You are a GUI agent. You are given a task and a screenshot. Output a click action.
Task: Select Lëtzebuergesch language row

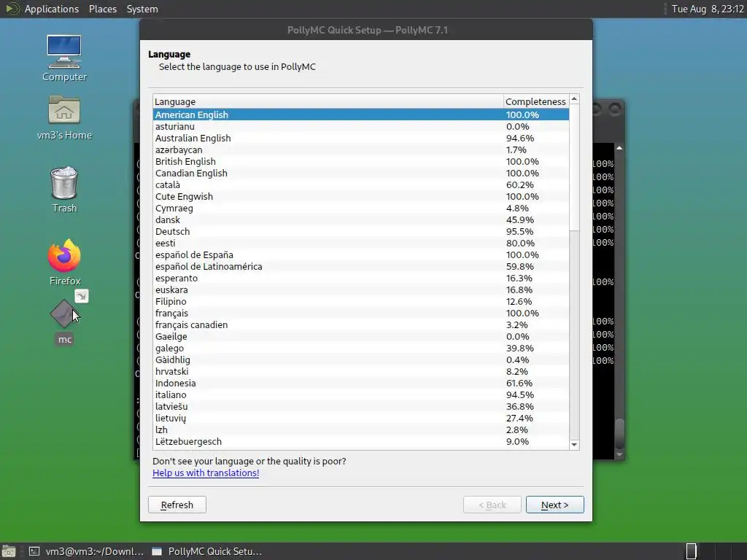pos(361,441)
